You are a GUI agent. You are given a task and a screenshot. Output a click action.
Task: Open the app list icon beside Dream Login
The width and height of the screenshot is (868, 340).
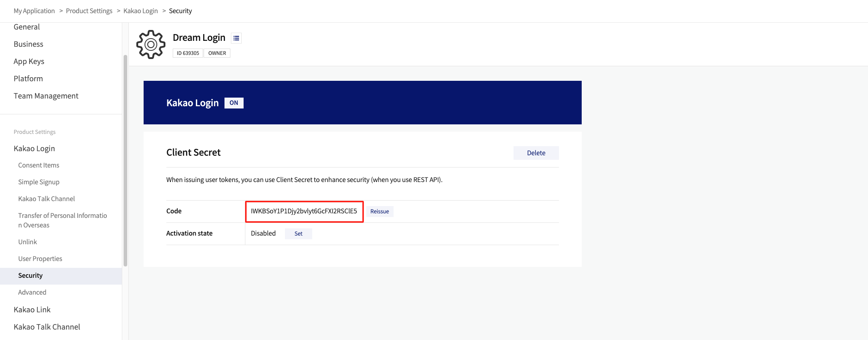pyautogui.click(x=236, y=38)
